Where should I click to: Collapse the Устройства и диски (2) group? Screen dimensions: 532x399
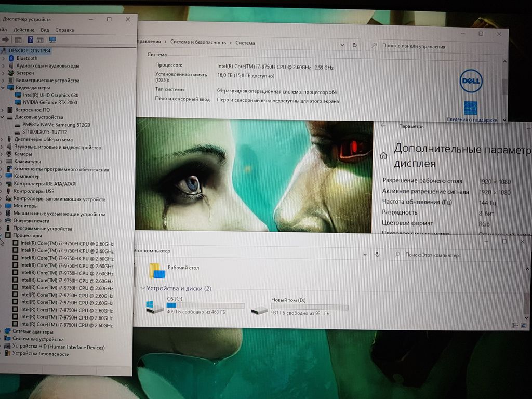(142, 288)
